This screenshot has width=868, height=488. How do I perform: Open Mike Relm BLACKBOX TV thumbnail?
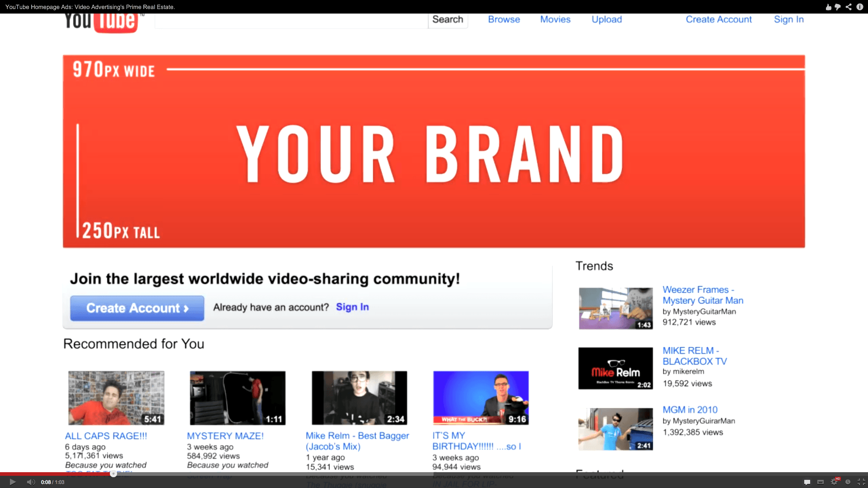coord(615,368)
